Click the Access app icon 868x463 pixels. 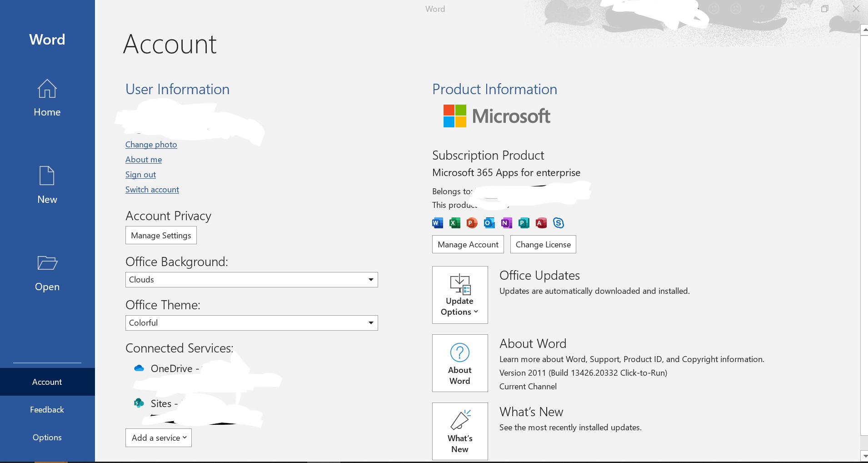coord(541,223)
